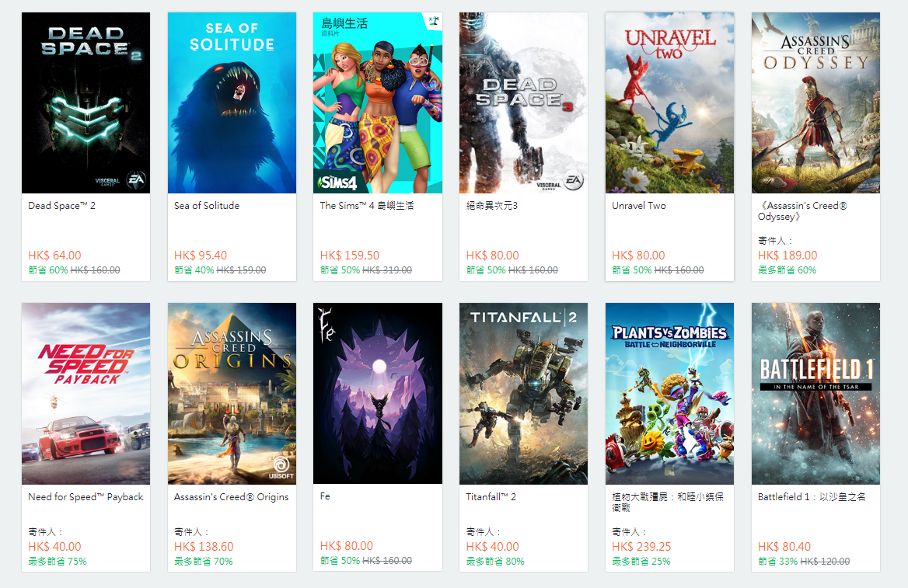This screenshot has height=588, width=908.
Task: Click the Titanfall™ 2 title link
Action: (491, 496)
